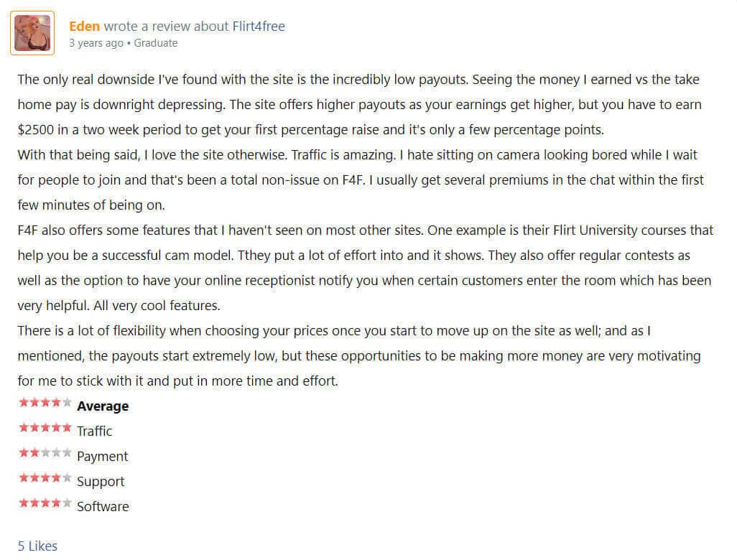Click the 'wrote a review about Flirt4free' heading text
The height and width of the screenshot is (560, 737).
pos(194,27)
